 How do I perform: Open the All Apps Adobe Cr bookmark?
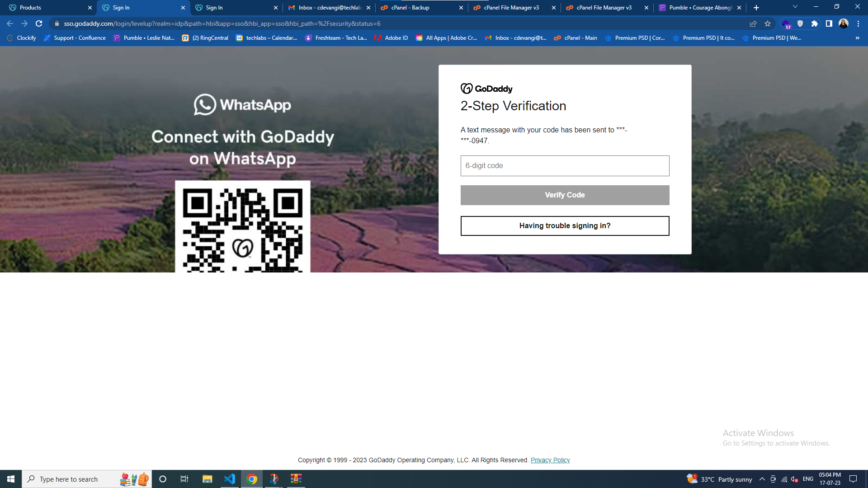coord(446,38)
